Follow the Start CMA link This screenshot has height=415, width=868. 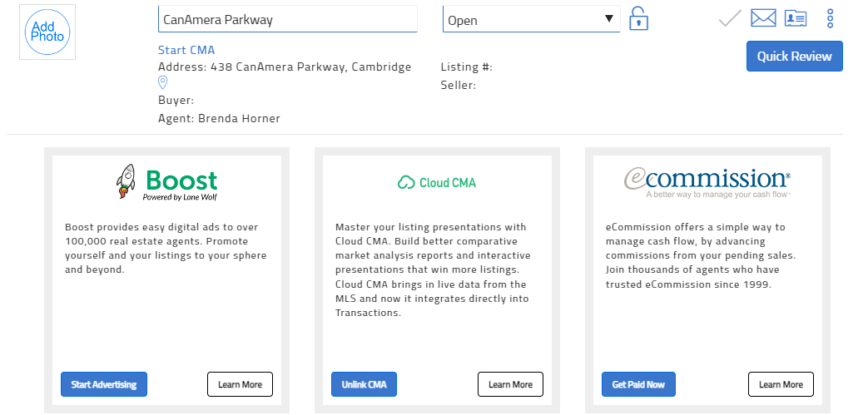pyautogui.click(x=186, y=50)
